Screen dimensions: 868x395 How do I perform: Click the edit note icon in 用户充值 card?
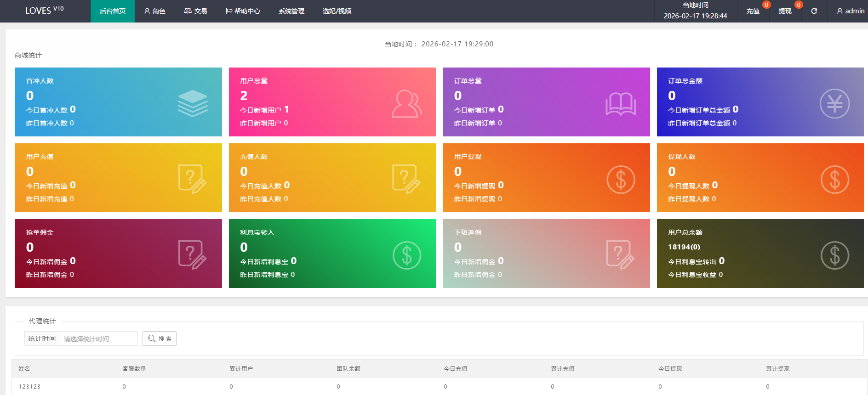pyautogui.click(x=193, y=179)
